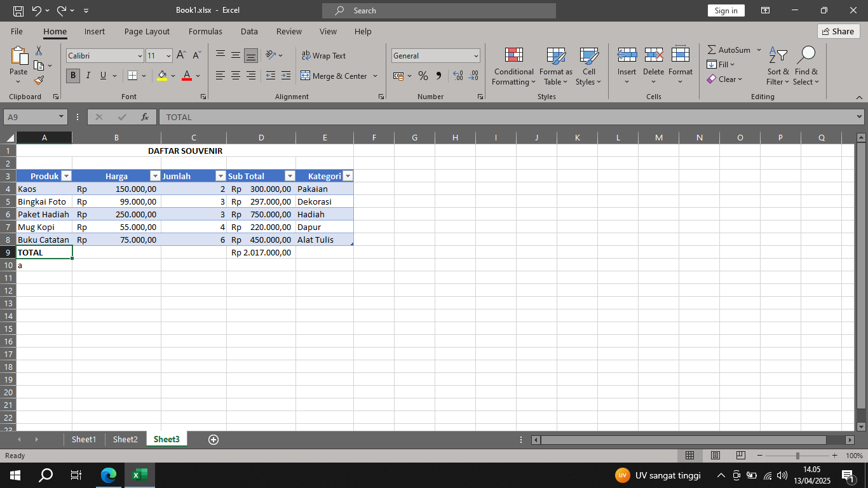Screen dimensions: 868x488
Task: Open the Sort & Filter tool
Action: [778, 66]
